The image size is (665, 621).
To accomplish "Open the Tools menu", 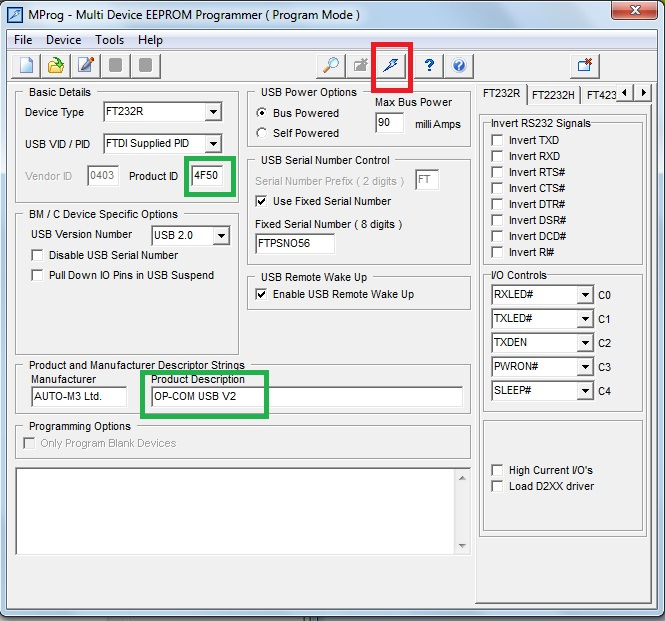I will [x=109, y=40].
